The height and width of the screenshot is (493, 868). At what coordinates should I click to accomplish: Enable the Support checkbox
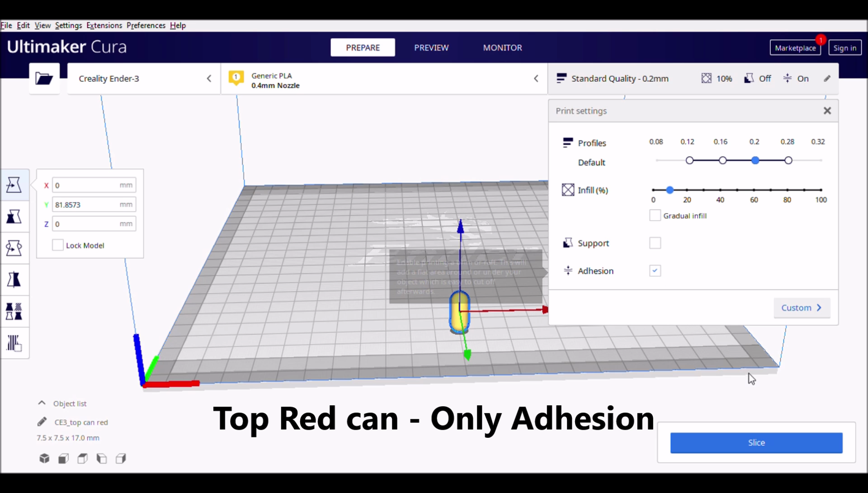click(655, 243)
